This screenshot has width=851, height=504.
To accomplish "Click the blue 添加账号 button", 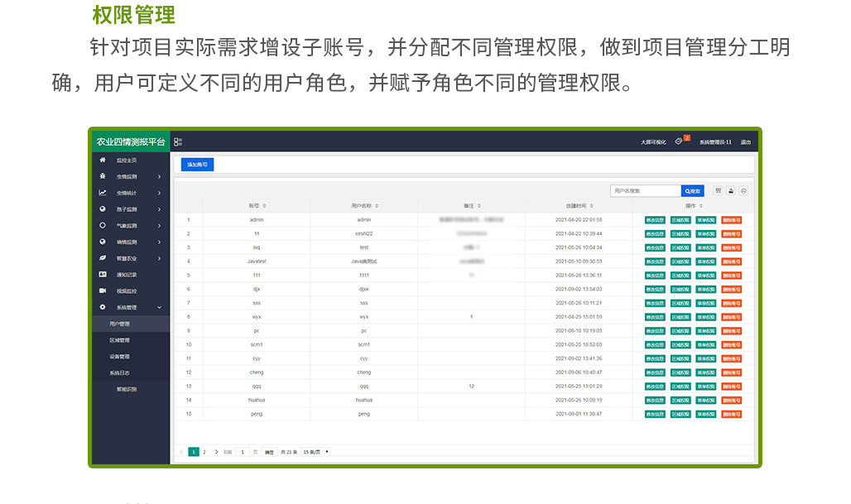I will coord(197,165).
